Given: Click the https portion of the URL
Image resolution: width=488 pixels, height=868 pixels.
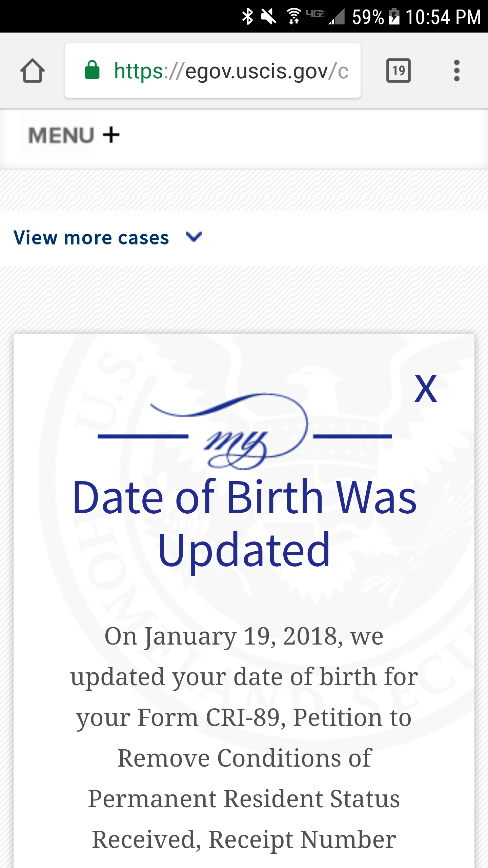Looking at the screenshot, I should click(139, 71).
